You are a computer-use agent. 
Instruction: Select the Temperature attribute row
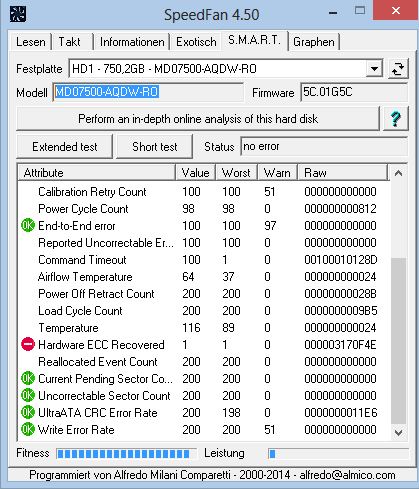pos(204,328)
